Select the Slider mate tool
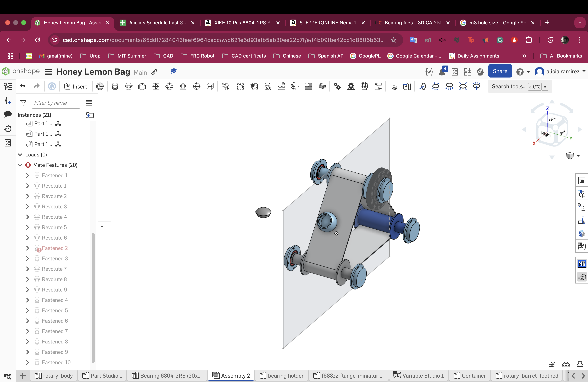 [x=142, y=86]
